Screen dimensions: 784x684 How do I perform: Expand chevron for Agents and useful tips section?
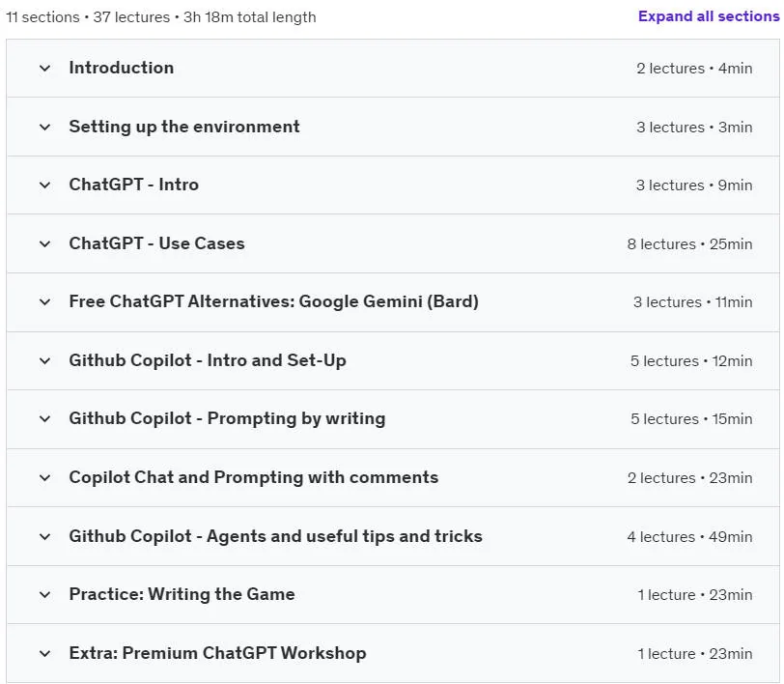[x=45, y=537]
